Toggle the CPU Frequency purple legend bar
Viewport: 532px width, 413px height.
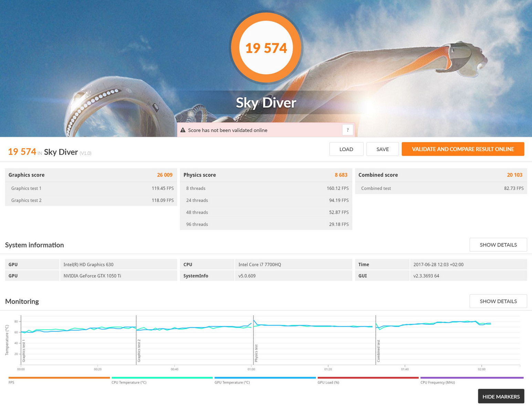(x=472, y=378)
